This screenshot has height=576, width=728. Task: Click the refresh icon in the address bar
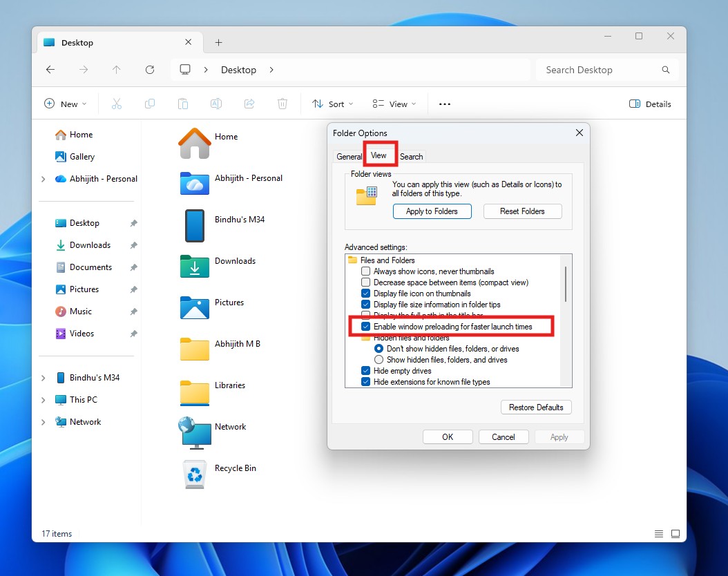(x=150, y=69)
